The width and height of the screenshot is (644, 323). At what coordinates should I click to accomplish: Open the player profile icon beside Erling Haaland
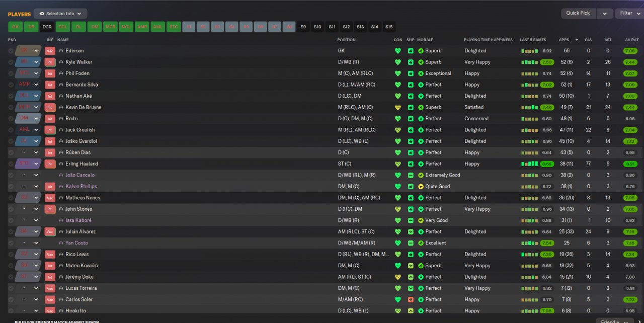tap(61, 164)
